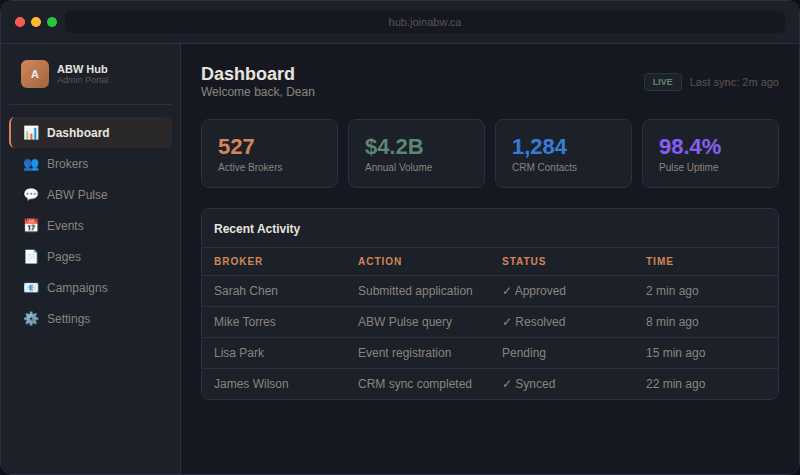Open the Dashboard menu label
The height and width of the screenshot is (475, 800).
point(78,133)
